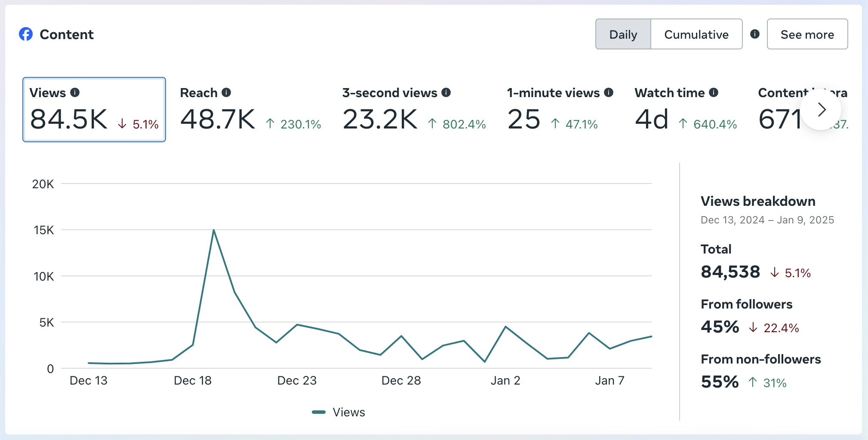Click the 20K y-axis label
The width and height of the screenshot is (868, 440).
(x=43, y=184)
